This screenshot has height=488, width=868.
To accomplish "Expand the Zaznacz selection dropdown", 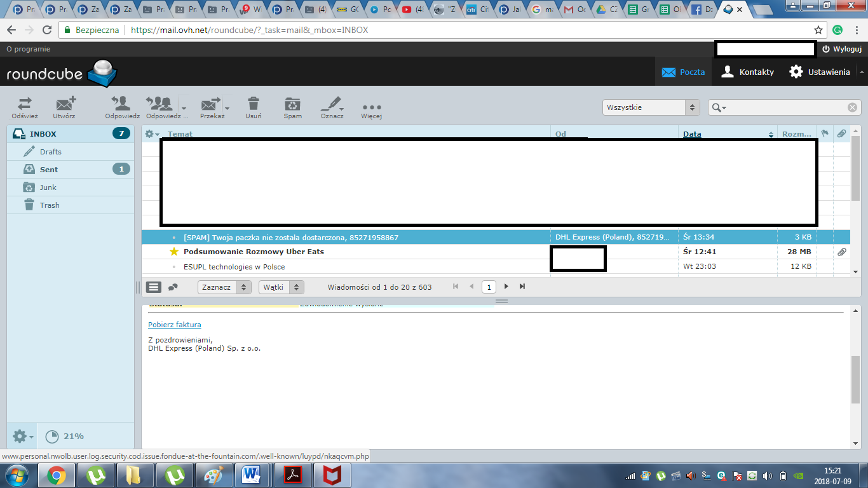I will tap(224, 287).
